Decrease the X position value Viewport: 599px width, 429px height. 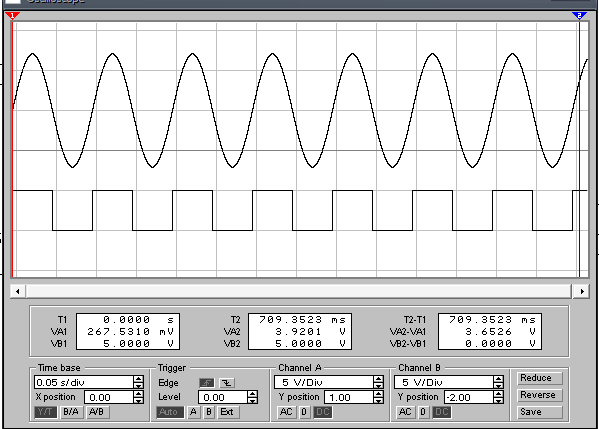pyautogui.click(x=138, y=400)
